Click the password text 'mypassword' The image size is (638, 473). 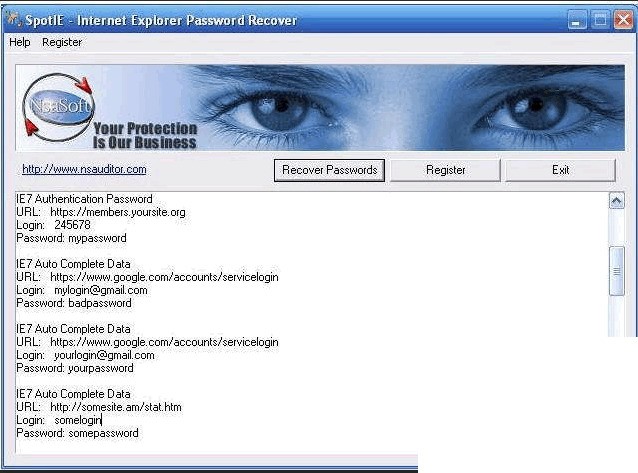pos(97,238)
